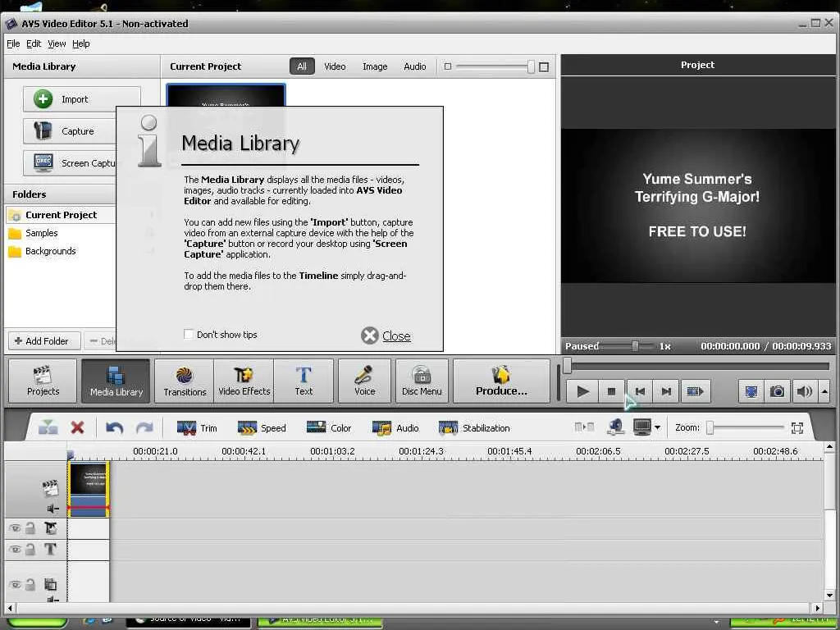This screenshot has height=630, width=840.
Task: Open the Audio tool in timeline toolbar
Action: tap(395, 428)
